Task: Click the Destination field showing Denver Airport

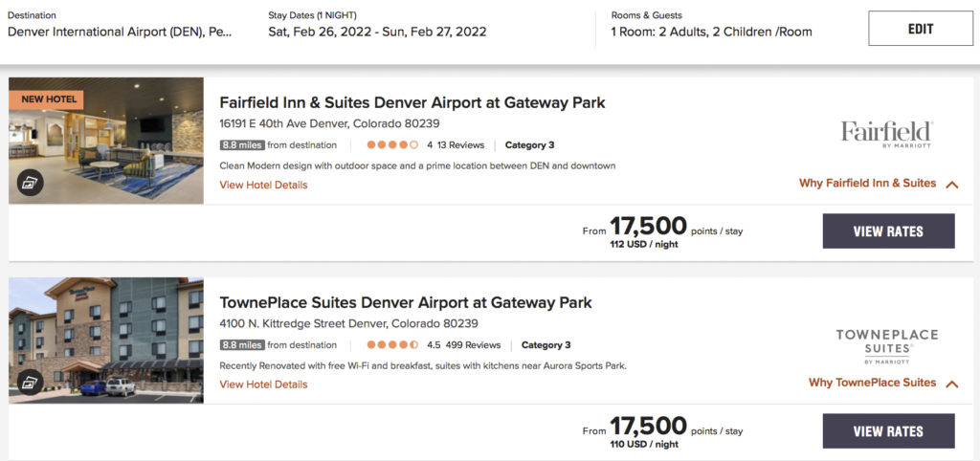Action: coord(120,32)
